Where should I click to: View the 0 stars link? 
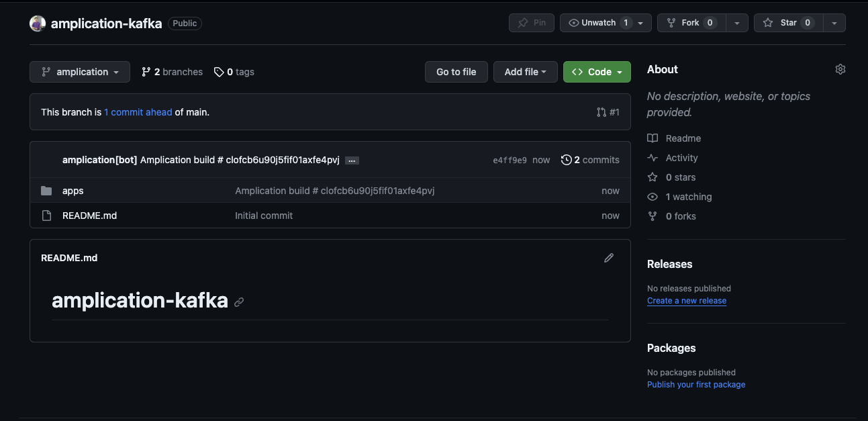(x=671, y=177)
